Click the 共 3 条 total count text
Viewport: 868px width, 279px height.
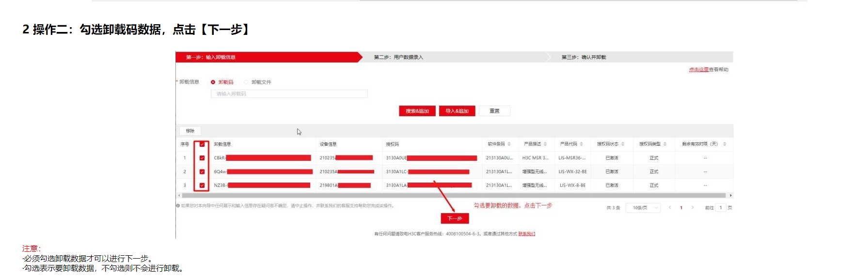click(613, 208)
